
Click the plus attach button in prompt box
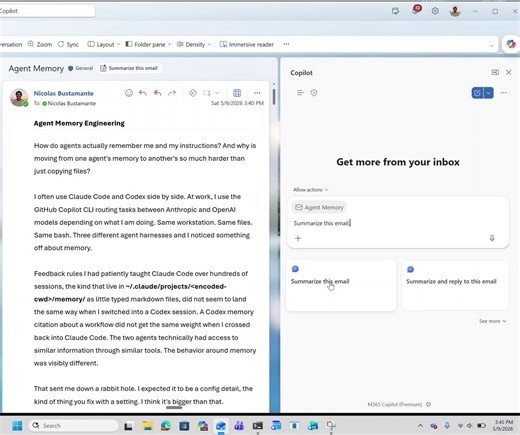298,238
